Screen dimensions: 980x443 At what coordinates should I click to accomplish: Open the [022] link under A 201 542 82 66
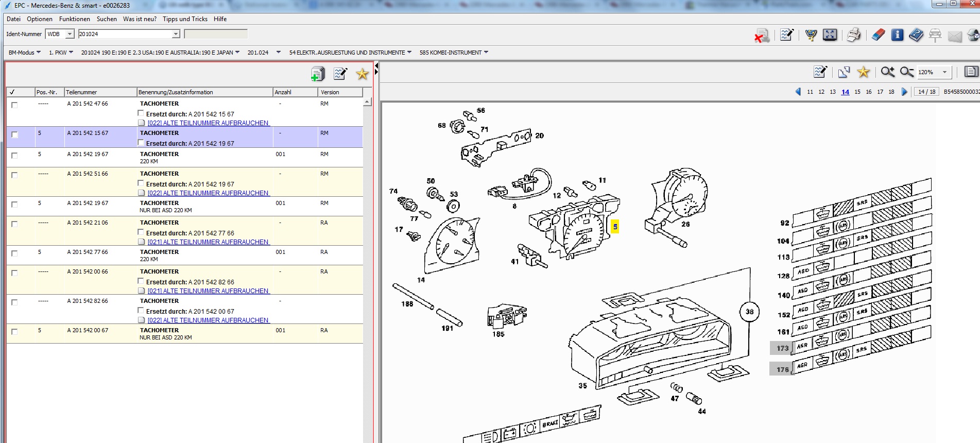[209, 320]
